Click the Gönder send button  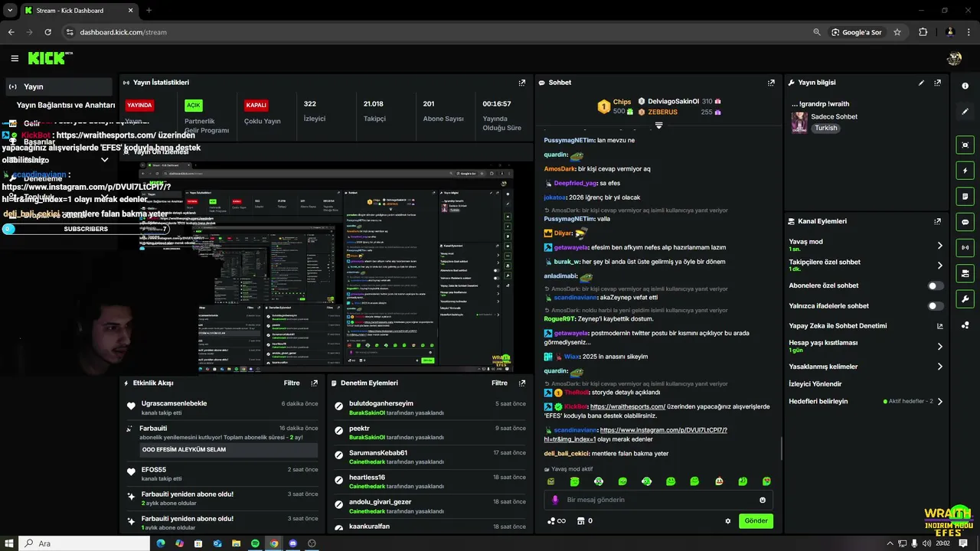756,521
